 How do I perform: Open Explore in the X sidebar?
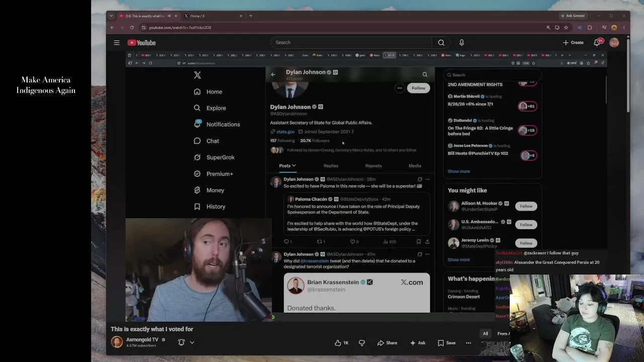pos(210,108)
